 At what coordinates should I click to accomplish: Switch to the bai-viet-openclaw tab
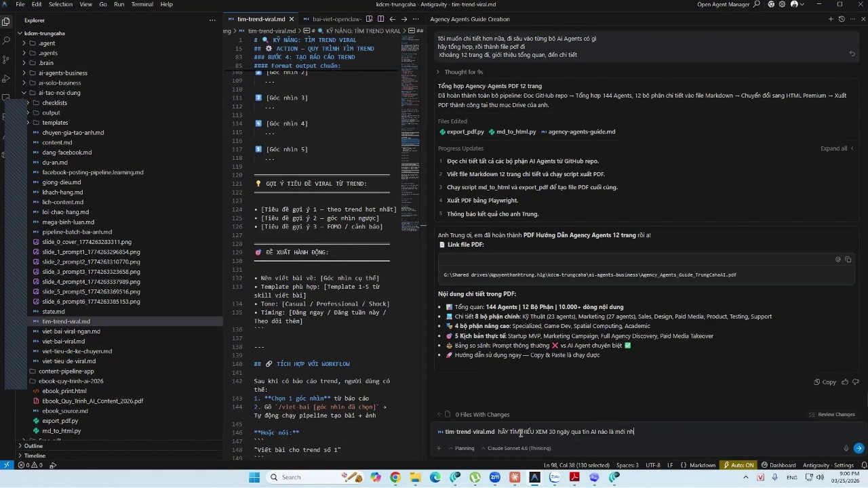[329, 19]
